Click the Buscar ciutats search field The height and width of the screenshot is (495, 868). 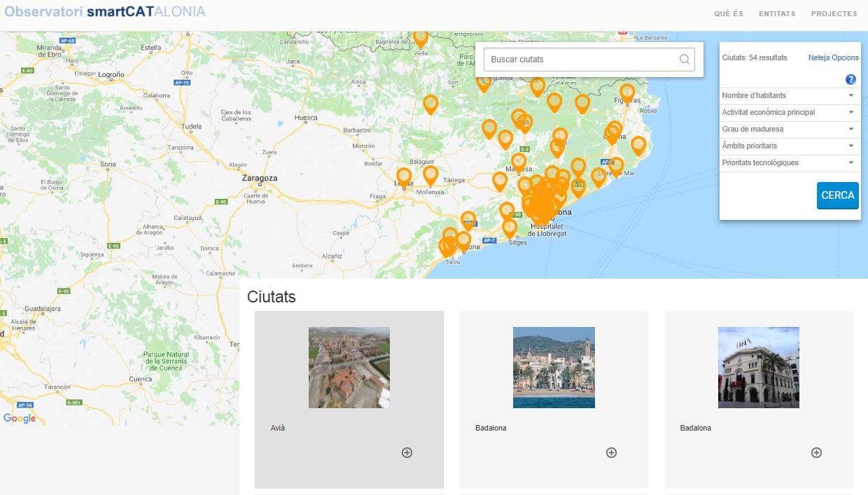coord(581,60)
